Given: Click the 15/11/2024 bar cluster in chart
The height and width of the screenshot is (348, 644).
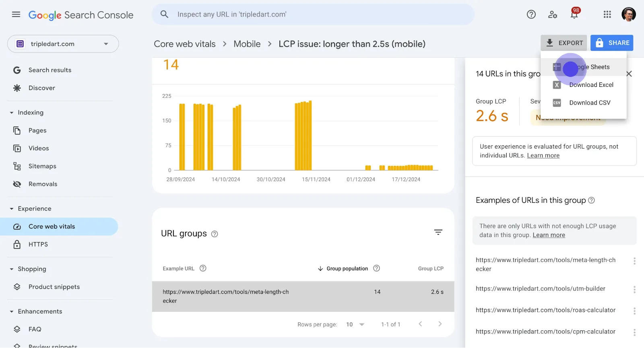Looking at the screenshot, I should coord(303,136).
